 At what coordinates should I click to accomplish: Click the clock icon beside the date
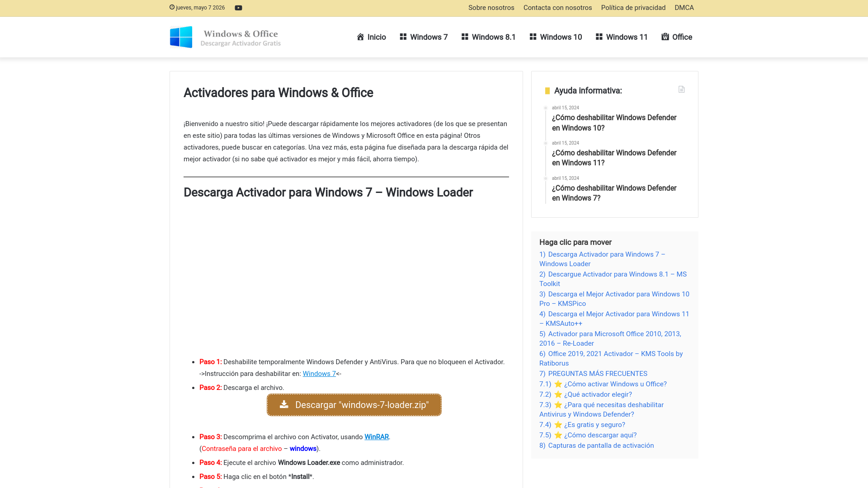tap(172, 7)
